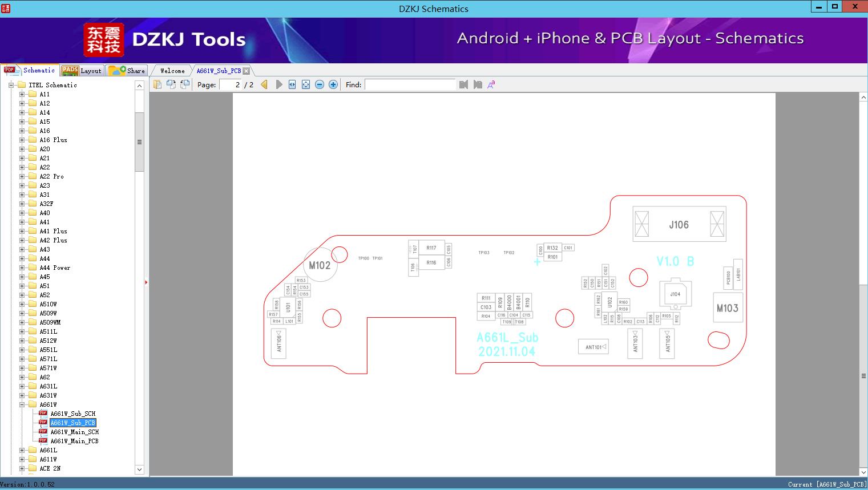Expand the A44 Power folder
The width and height of the screenshot is (868, 490).
click(22, 268)
